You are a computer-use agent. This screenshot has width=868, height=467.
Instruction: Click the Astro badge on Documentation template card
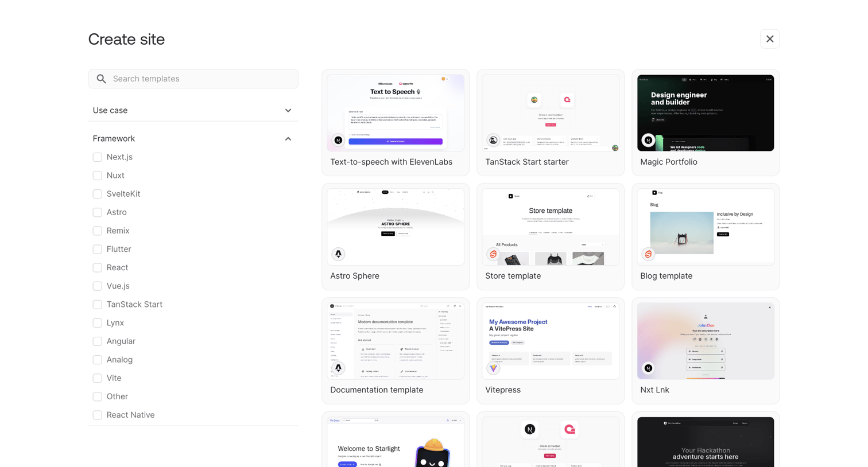coord(339,368)
